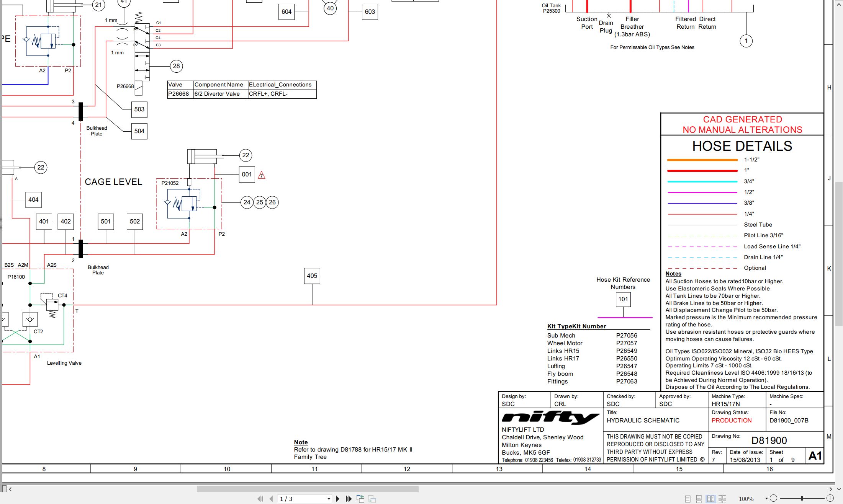Click the zoom out minus button
Image resolution: width=843 pixels, height=504 pixels.
(x=773, y=498)
